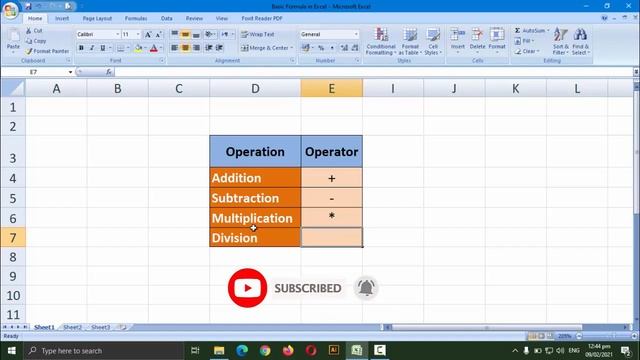Set Middle Align vertical alignment

(x=185, y=35)
